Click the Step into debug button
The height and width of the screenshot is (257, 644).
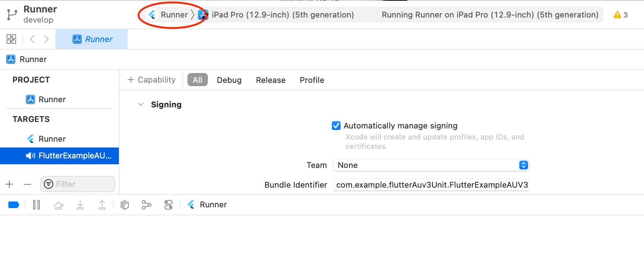coord(80,205)
